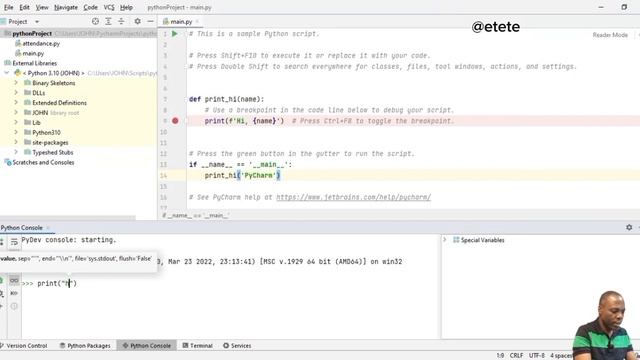
Task: Toggle the red breakpoint on line 9
Action: [175, 121]
